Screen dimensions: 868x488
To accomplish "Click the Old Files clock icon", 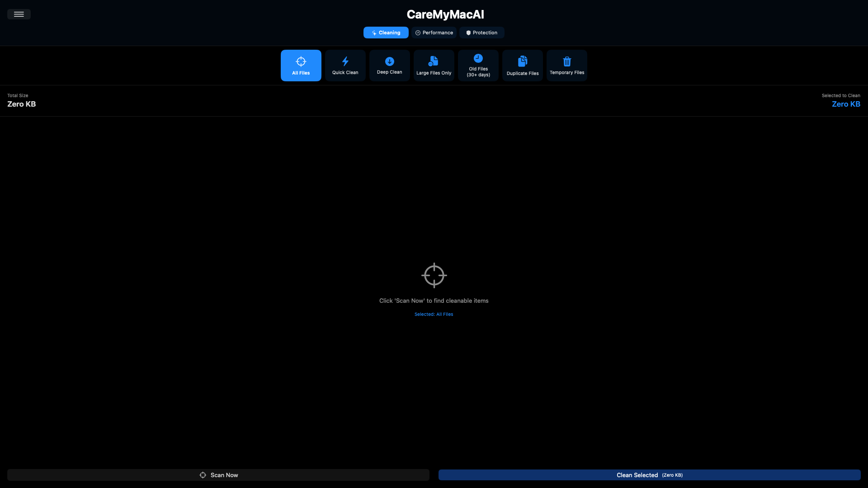I will point(479,58).
